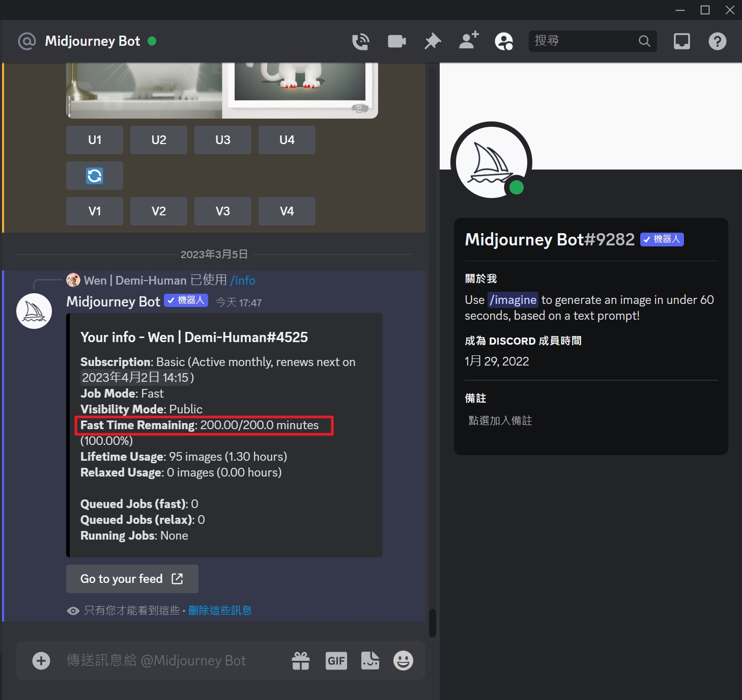742x700 pixels.
Task: Make variations with V4 button
Action: point(287,211)
